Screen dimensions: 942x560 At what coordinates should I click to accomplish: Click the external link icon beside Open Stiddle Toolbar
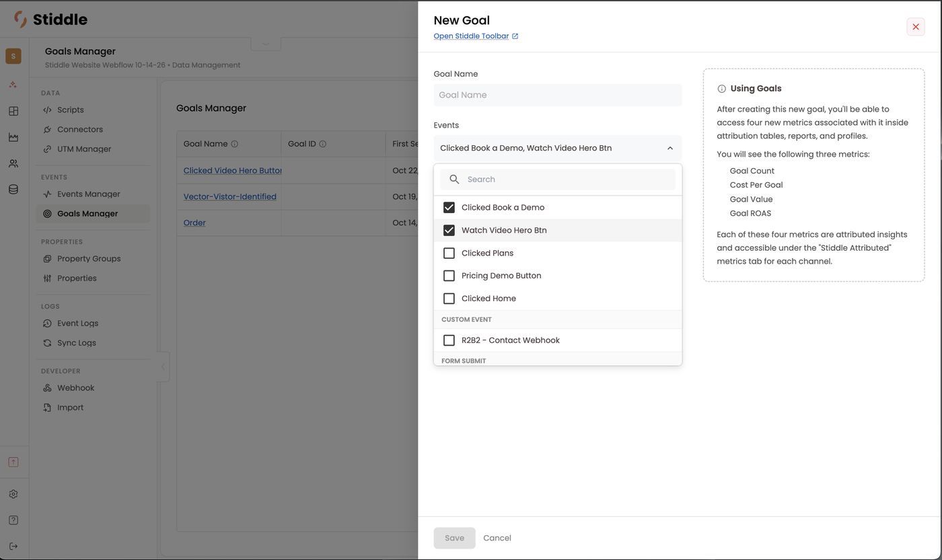[x=515, y=36]
